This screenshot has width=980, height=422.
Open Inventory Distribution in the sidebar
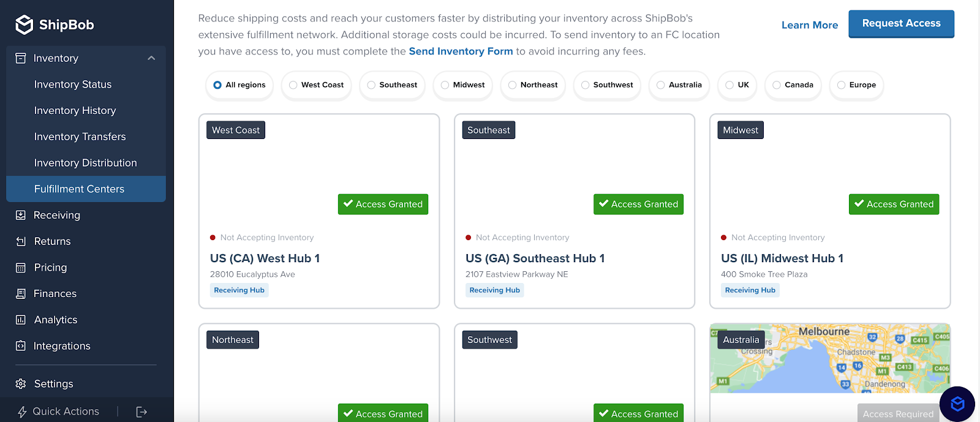pyautogui.click(x=86, y=163)
